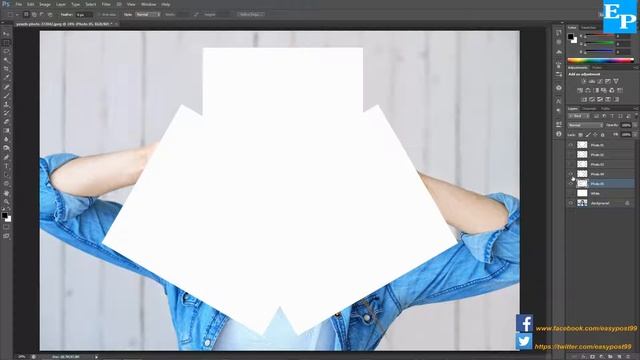This screenshot has height=360, width=640.
Task: Select the Blur tool
Action: coord(6,139)
